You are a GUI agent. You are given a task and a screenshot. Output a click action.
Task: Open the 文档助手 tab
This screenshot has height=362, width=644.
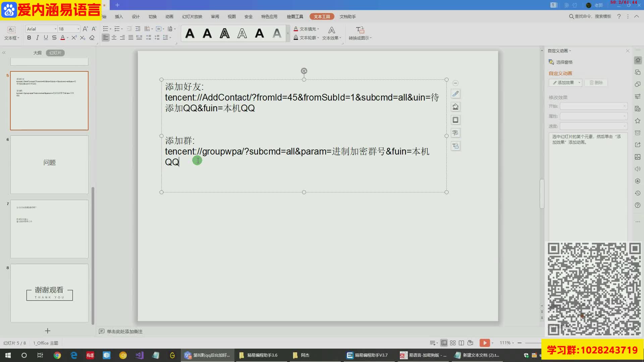(347, 16)
